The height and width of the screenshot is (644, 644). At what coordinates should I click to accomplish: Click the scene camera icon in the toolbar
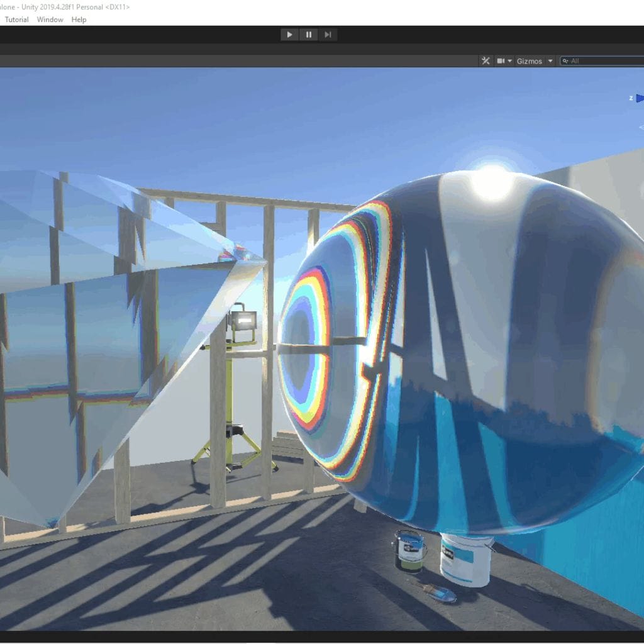[x=501, y=60]
